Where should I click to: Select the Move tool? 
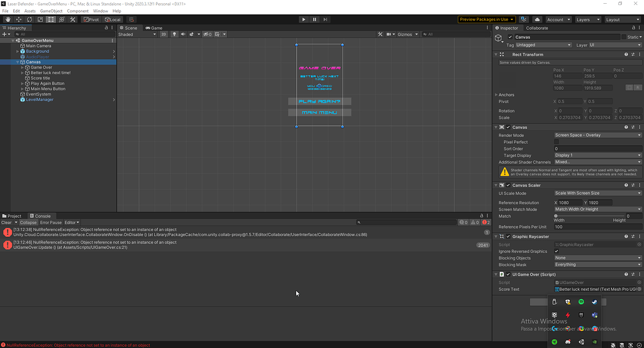click(x=18, y=19)
